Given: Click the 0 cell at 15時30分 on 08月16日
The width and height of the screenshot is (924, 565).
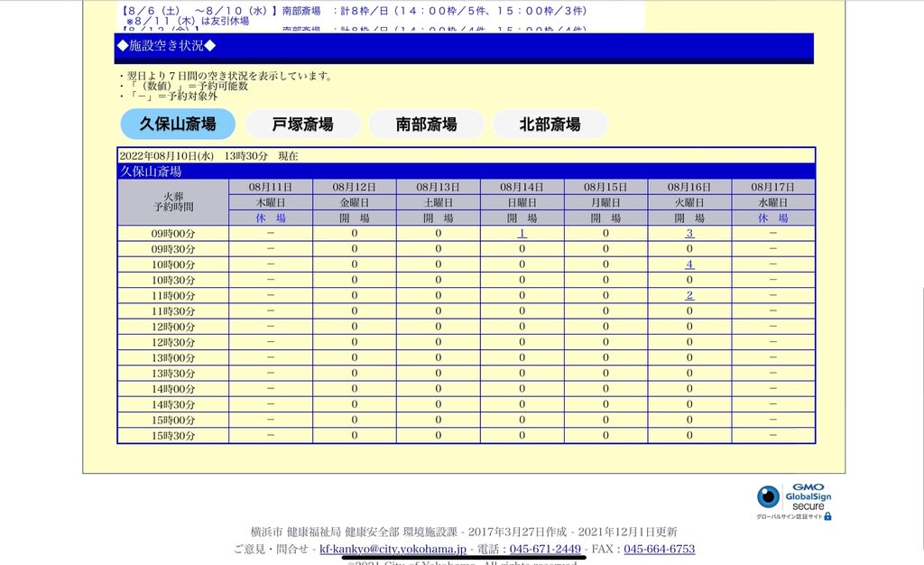Looking at the screenshot, I should click(x=688, y=435).
